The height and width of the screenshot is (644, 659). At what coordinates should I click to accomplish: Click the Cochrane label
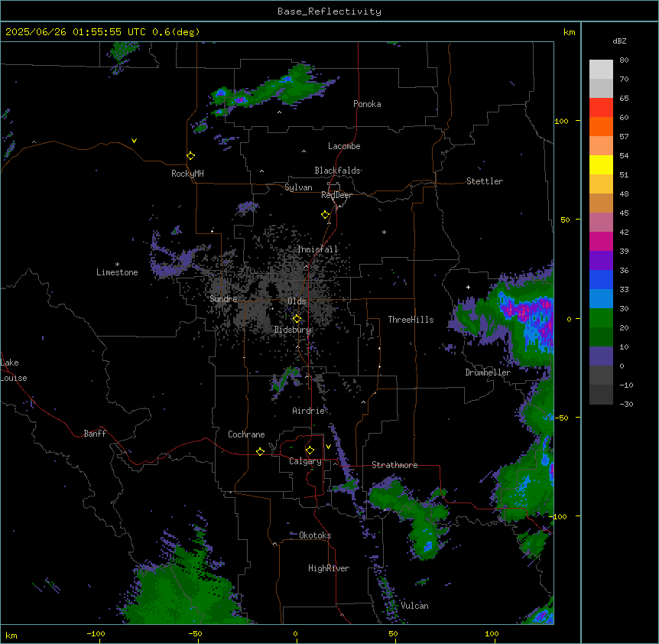click(246, 434)
